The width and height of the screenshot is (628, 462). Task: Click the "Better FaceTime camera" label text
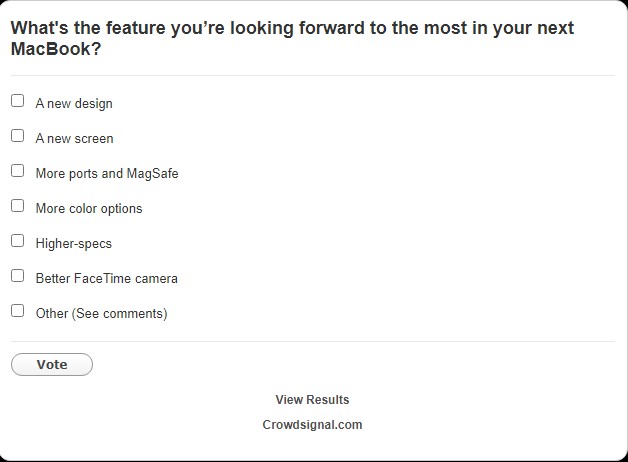pyautogui.click(x=106, y=279)
